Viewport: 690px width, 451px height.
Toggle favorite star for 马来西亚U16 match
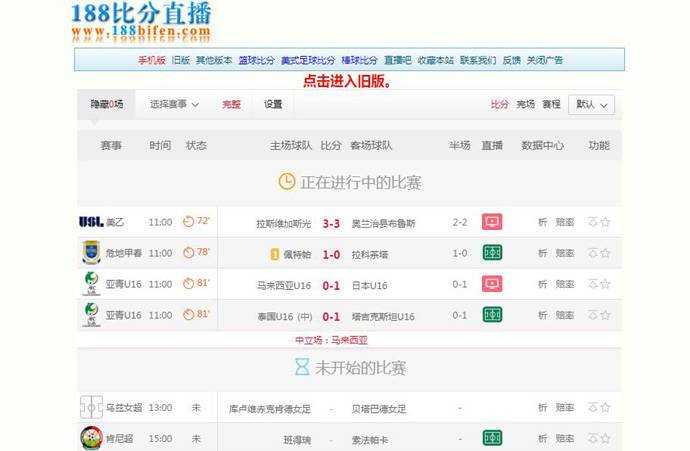tap(606, 284)
